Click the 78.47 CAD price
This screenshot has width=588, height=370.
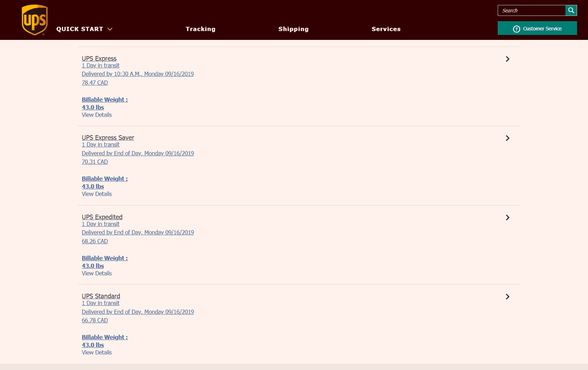point(95,83)
